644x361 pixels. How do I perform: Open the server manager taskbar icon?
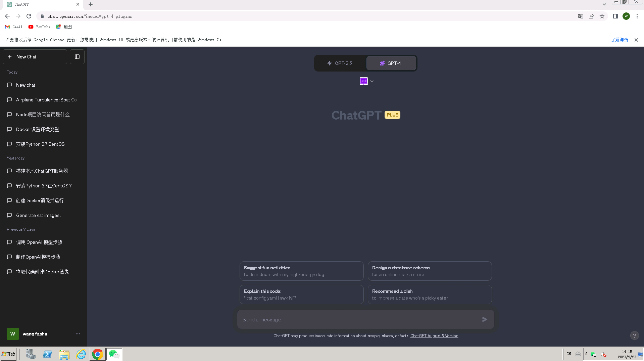pyautogui.click(x=31, y=354)
